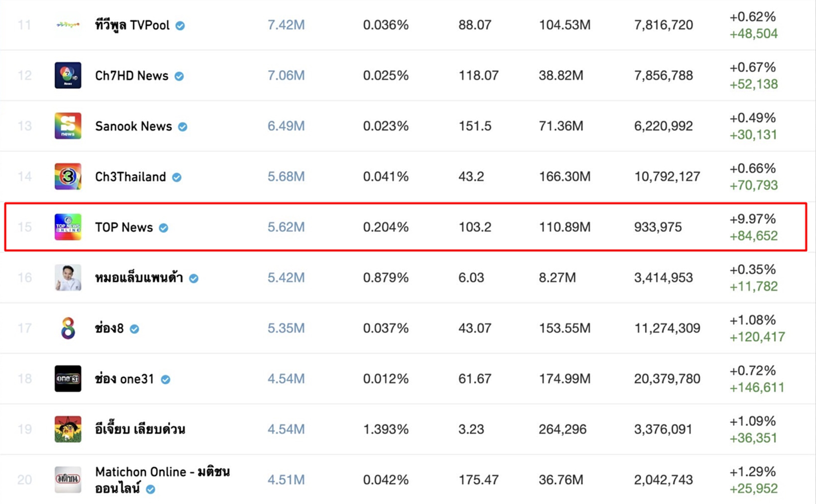Select the 118.07 value in Ch7HD row
This screenshot has width=816, height=504.
(478, 75)
